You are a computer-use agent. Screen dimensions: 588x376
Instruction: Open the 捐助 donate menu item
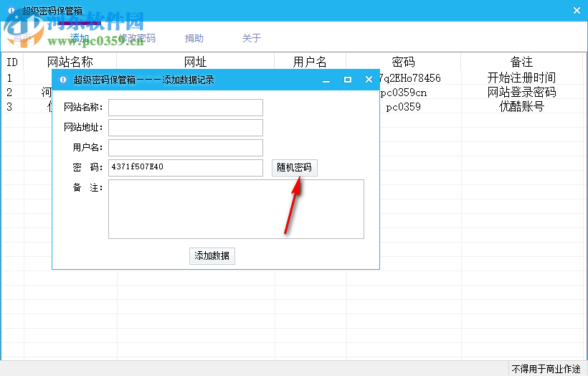pos(194,38)
